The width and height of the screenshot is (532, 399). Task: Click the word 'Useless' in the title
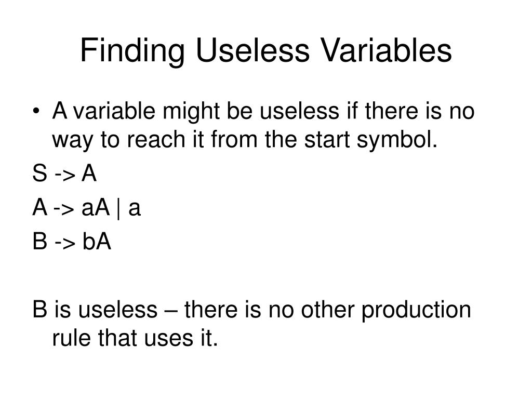[253, 51]
